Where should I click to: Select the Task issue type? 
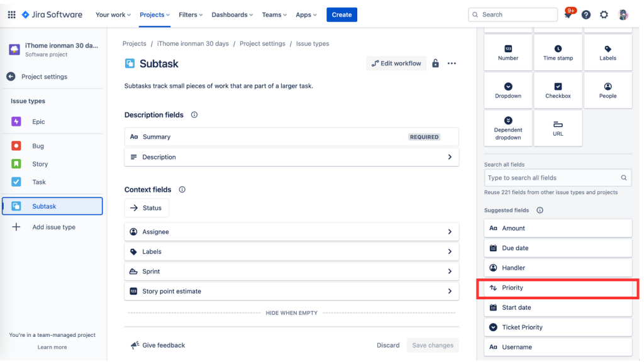pos(53,182)
